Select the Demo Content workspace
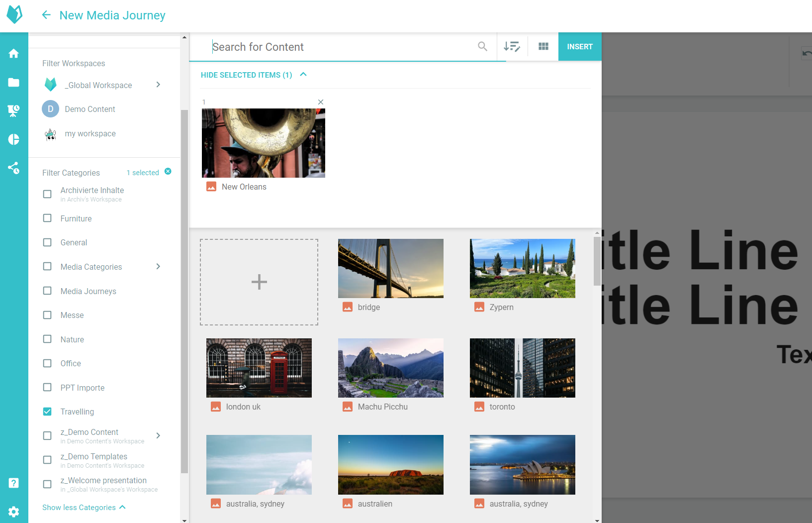Viewport: 812px width, 523px height. click(90, 109)
